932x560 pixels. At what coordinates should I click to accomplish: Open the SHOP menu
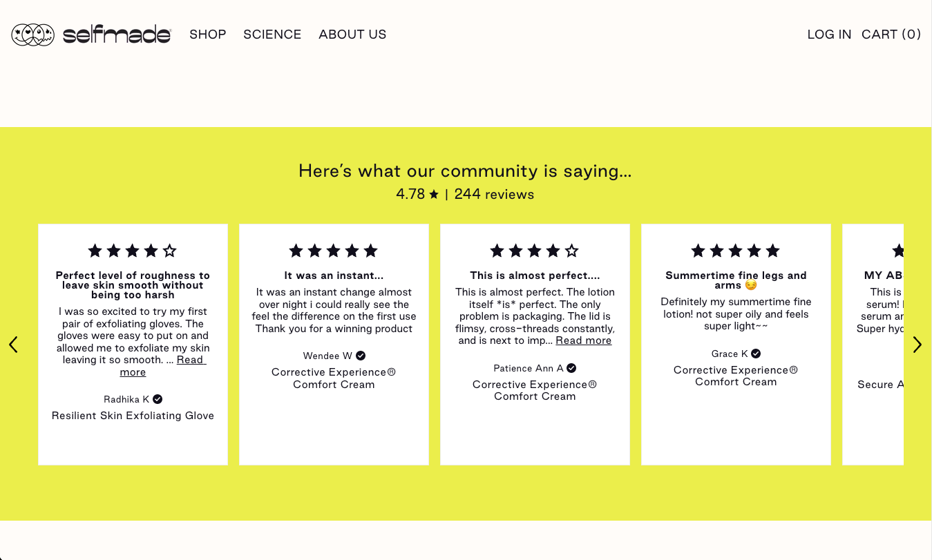click(208, 35)
